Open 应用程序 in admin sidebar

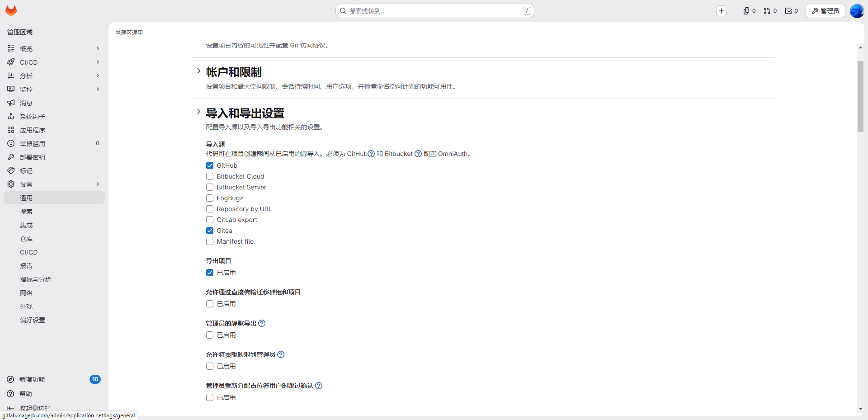pyautogui.click(x=54, y=130)
